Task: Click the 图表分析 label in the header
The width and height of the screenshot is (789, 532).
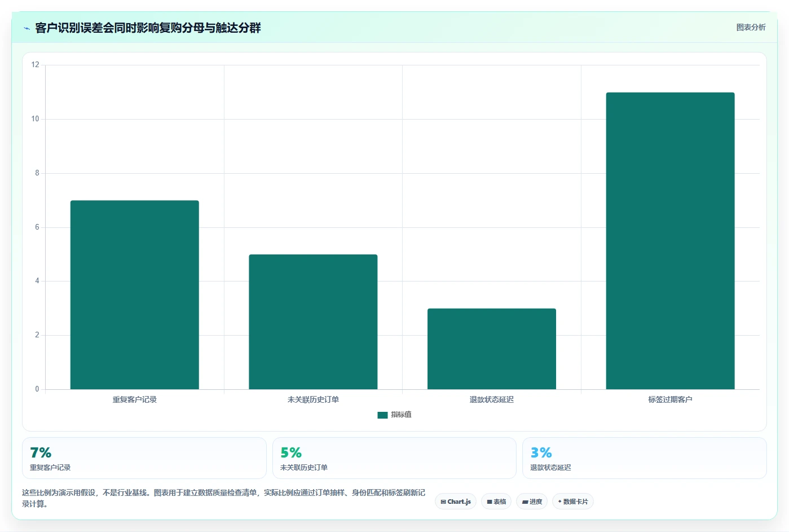Action: (751, 27)
